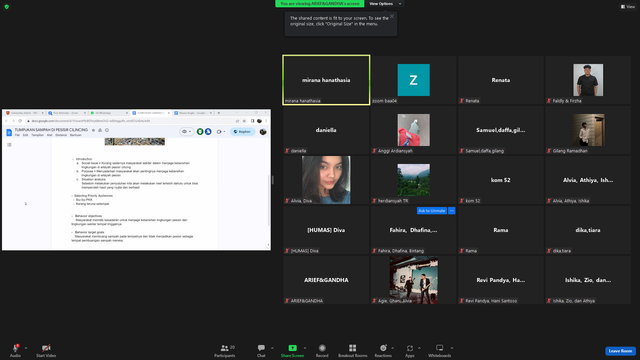Select the Renata participant tile
This screenshot has width=640, height=360.
click(x=501, y=80)
